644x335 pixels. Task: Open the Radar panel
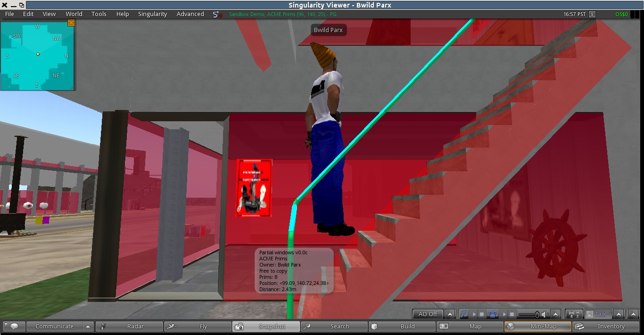(x=129, y=326)
